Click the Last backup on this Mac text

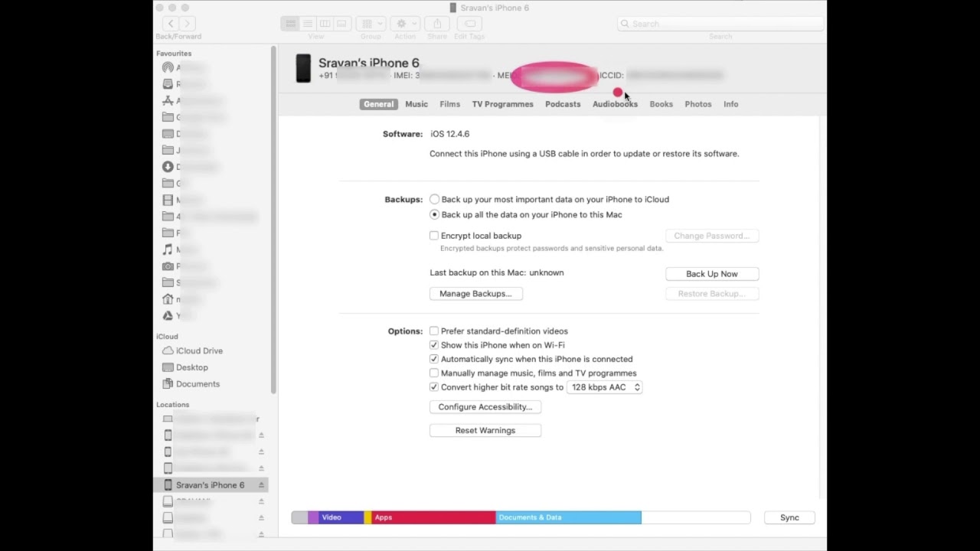497,272
